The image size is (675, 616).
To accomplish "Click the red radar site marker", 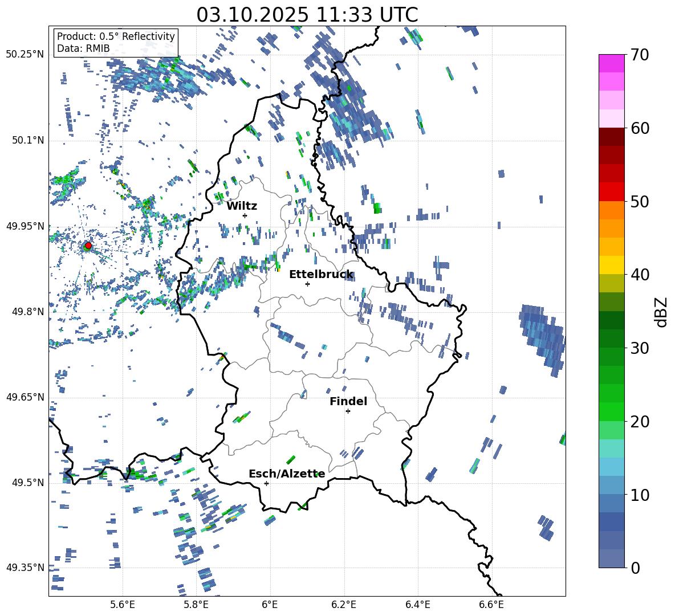I will 88,246.
